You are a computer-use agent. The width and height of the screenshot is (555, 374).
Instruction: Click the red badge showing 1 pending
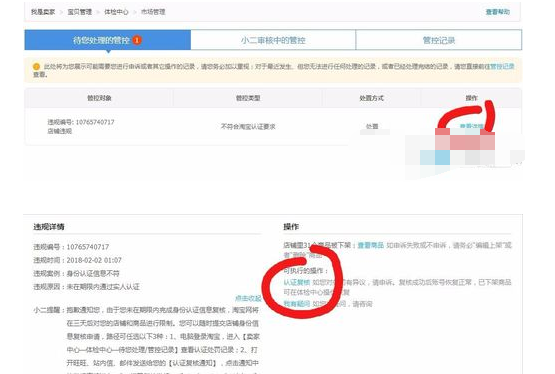[x=137, y=40]
